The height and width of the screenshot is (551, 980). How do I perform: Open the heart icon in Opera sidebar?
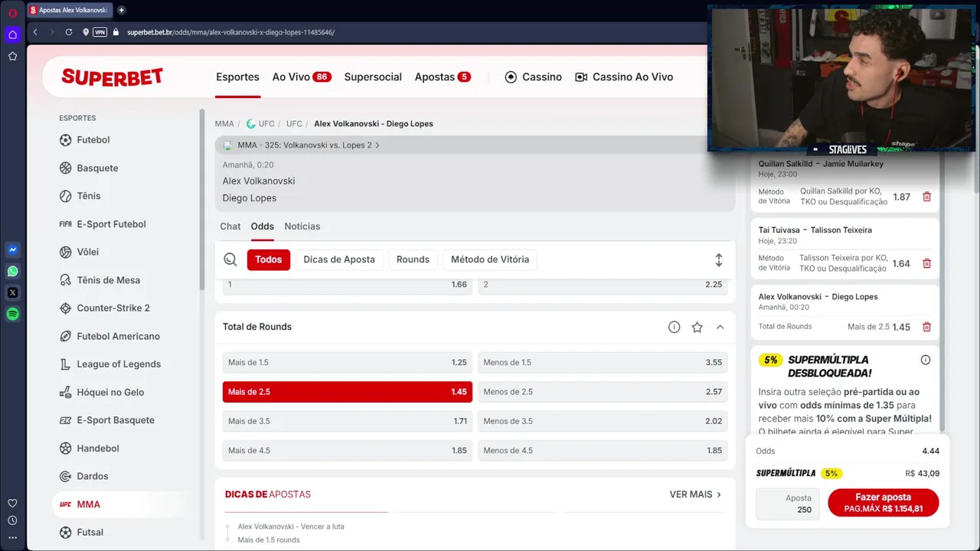click(12, 503)
